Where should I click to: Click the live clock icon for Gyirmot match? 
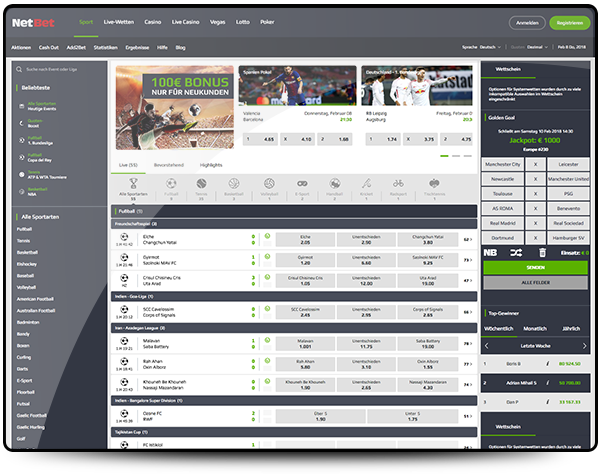(x=267, y=256)
